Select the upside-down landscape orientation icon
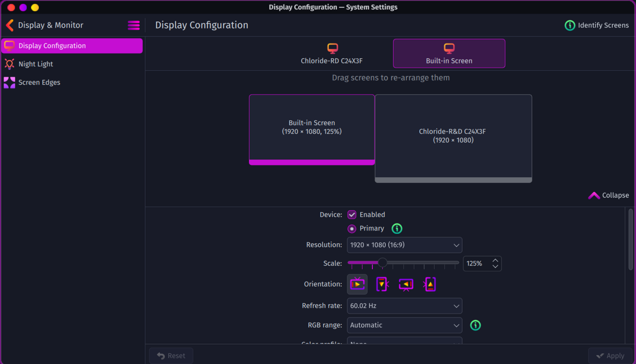 tap(406, 284)
